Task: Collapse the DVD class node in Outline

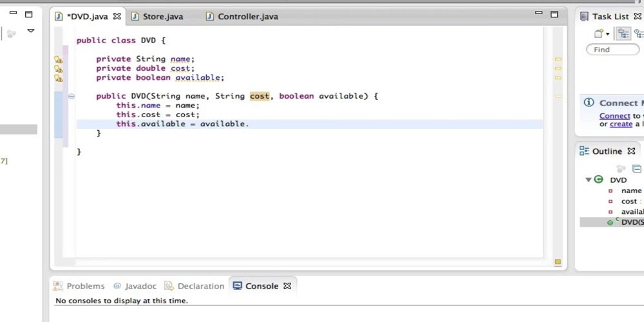Action: 589,180
